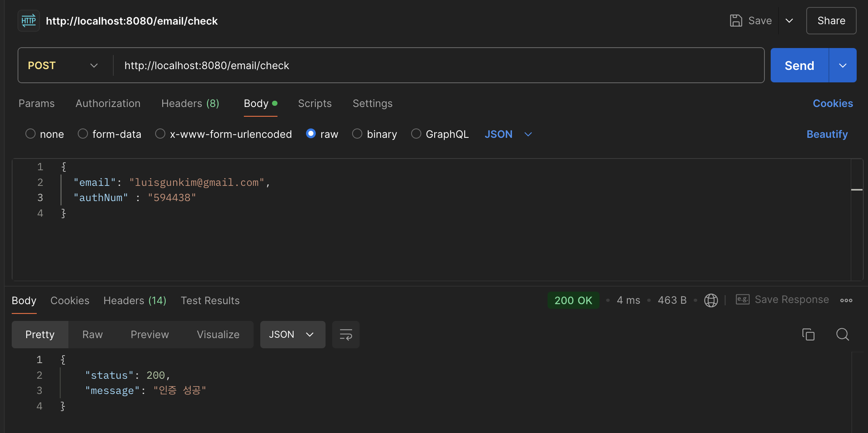
Task: Expand the Send button options arrow
Action: (843, 66)
